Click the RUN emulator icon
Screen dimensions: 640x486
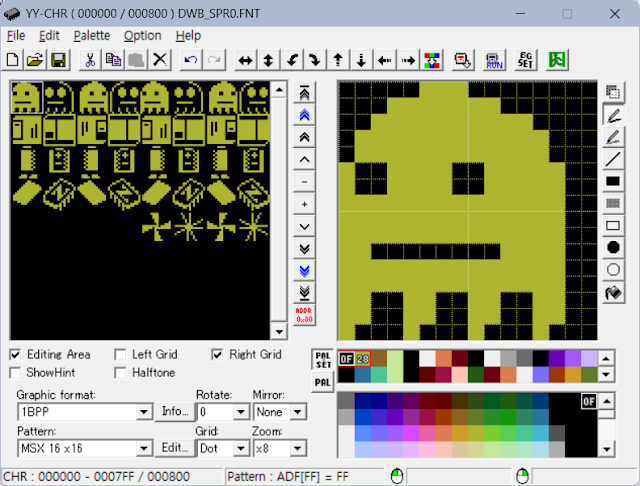[494, 60]
